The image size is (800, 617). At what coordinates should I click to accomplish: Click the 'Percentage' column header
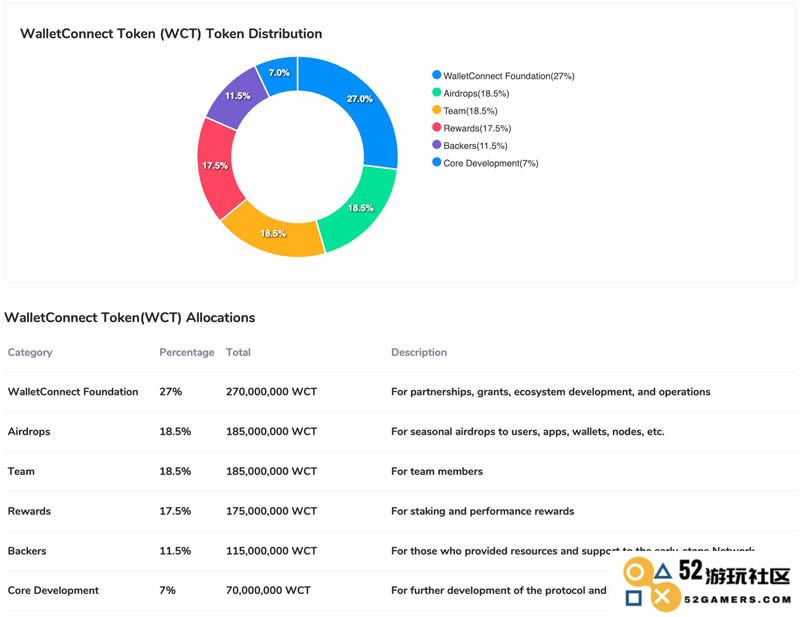pos(187,352)
